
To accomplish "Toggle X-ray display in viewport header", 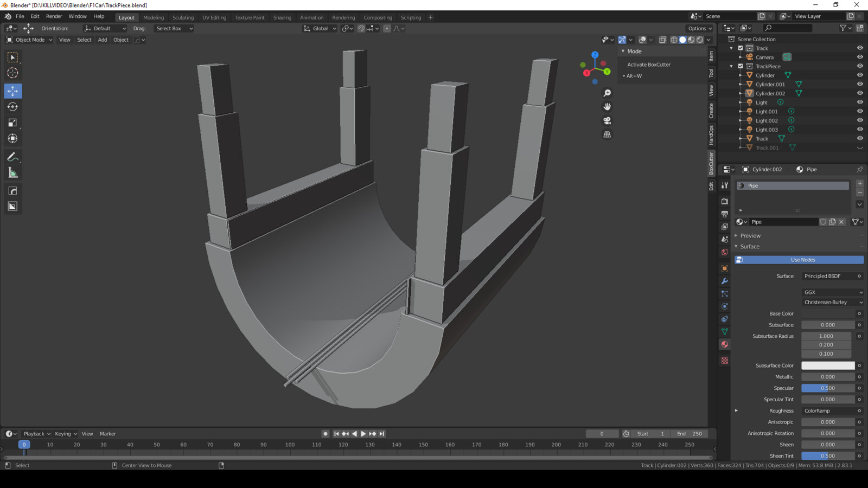I will (x=662, y=40).
